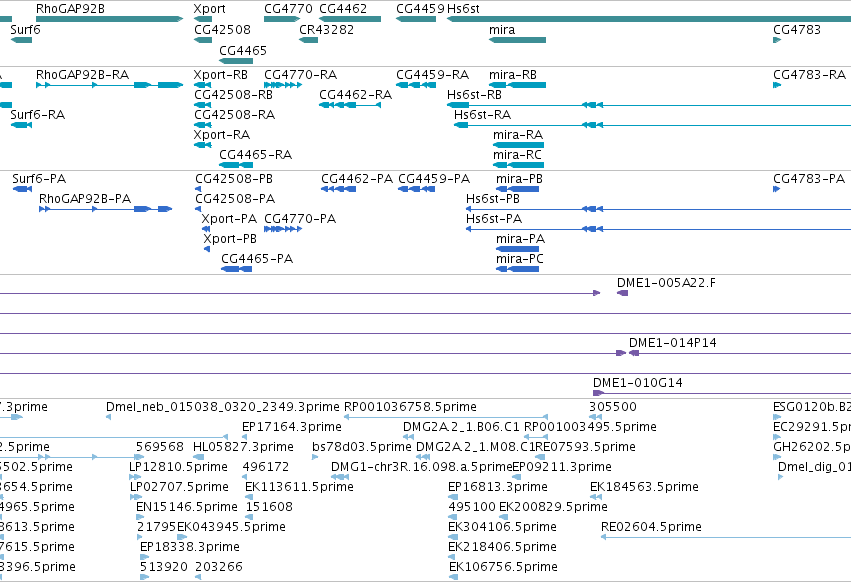Select the Hs6st-RA transcript label

482,115
